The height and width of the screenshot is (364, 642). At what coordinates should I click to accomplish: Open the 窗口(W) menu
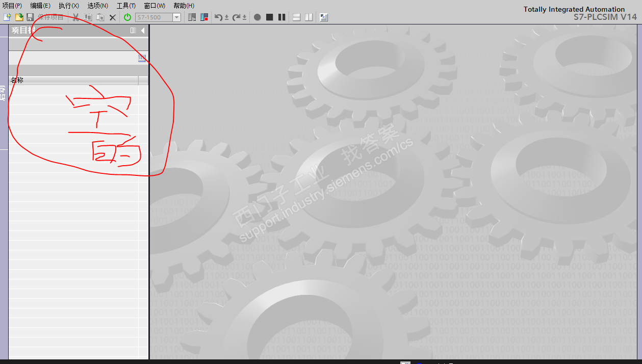point(155,6)
